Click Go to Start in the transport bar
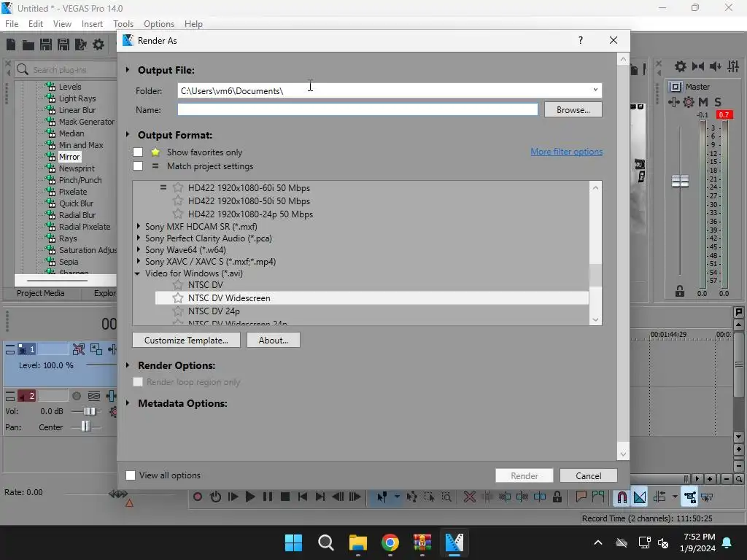Image resolution: width=747 pixels, height=560 pixels. point(303,497)
